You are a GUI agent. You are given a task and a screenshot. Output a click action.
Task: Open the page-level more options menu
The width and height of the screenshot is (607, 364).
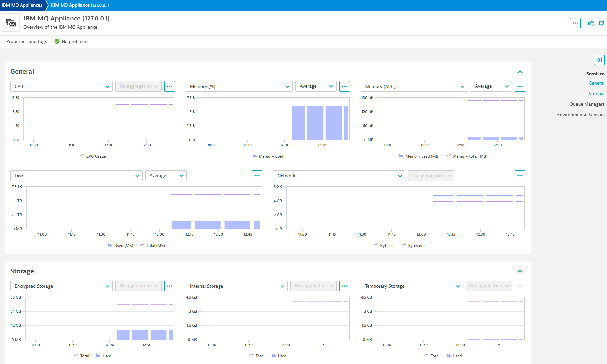pyautogui.click(x=575, y=23)
